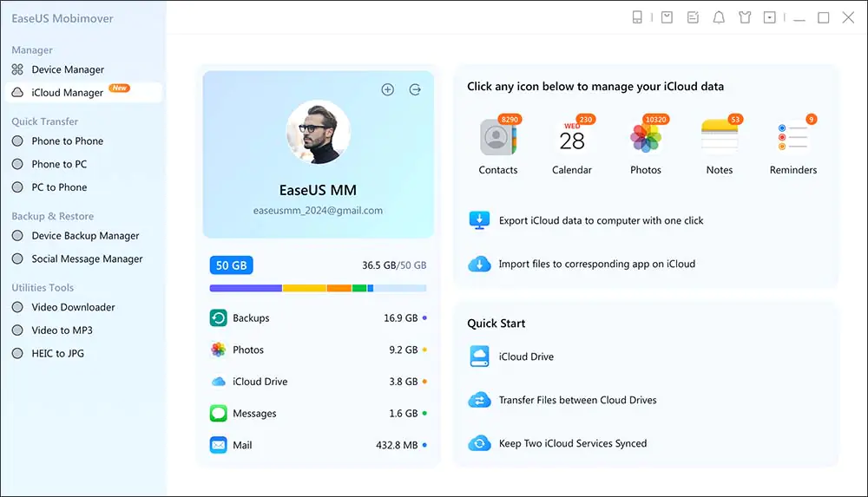This screenshot has width=868, height=497.
Task: Click the Messages storage icon
Action: (218, 414)
